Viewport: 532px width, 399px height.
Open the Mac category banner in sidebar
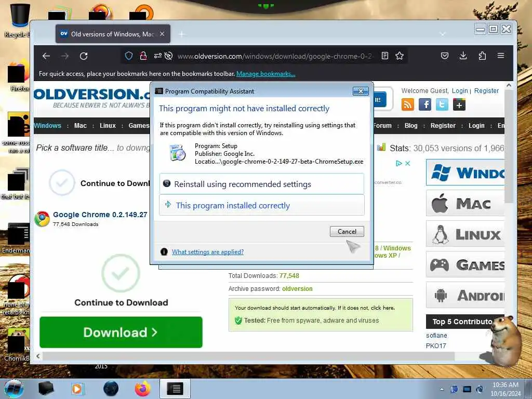coord(465,203)
